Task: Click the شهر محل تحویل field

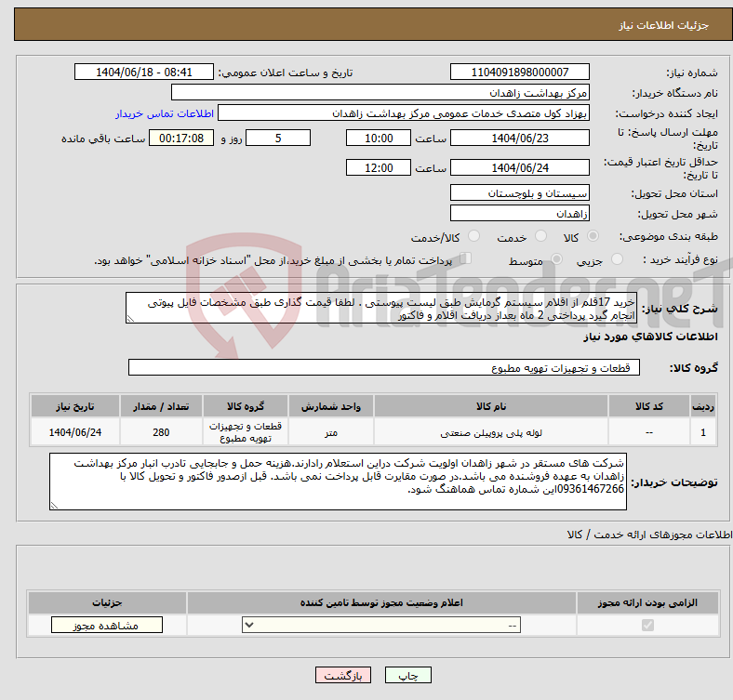Action: click(519, 213)
